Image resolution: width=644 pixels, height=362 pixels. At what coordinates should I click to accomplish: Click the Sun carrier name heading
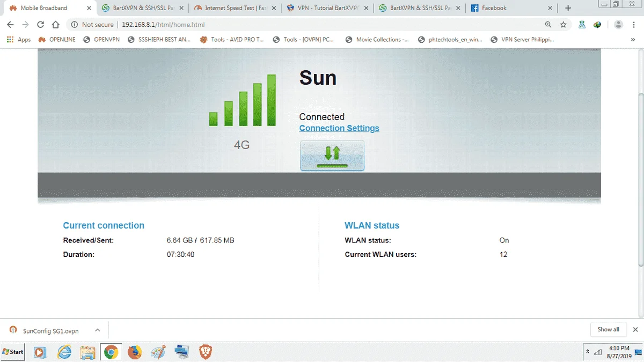(x=318, y=78)
